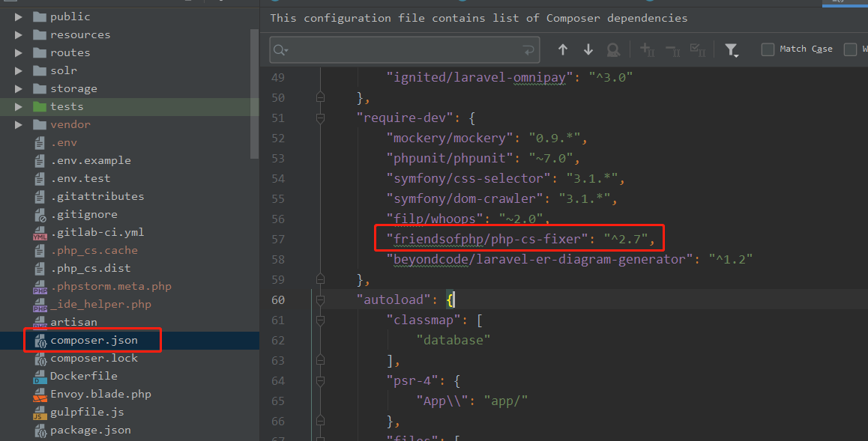Click the composer.lock file icon

click(x=40, y=359)
